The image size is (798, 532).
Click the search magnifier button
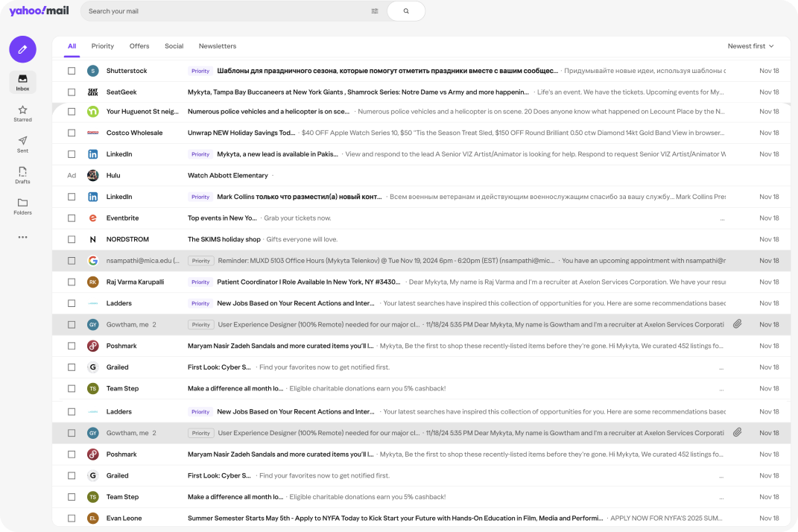[406, 11]
